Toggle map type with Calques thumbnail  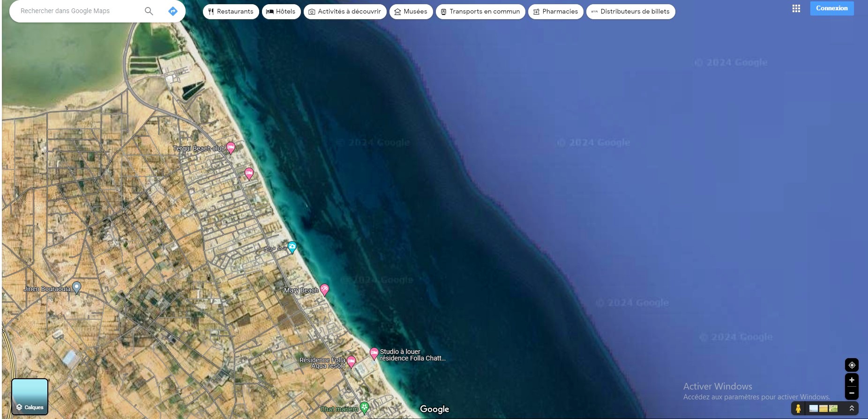pyautogui.click(x=30, y=397)
